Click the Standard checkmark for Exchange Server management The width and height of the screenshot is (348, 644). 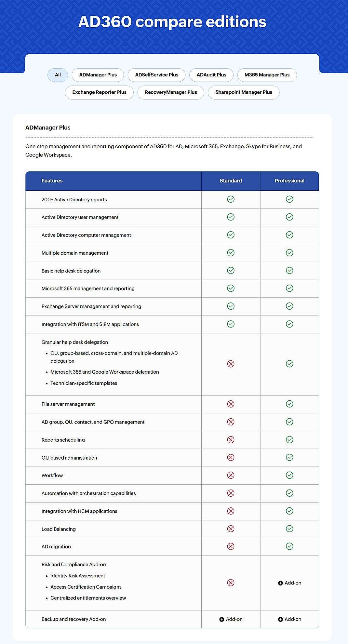[231, 306]
